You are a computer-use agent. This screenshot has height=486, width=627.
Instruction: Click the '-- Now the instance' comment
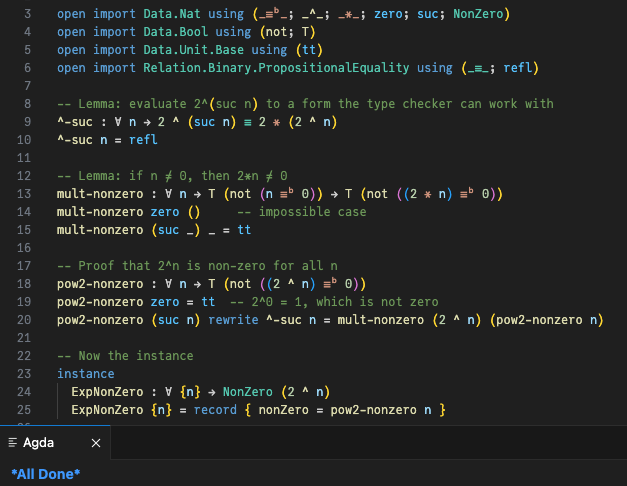click(125, 356)
